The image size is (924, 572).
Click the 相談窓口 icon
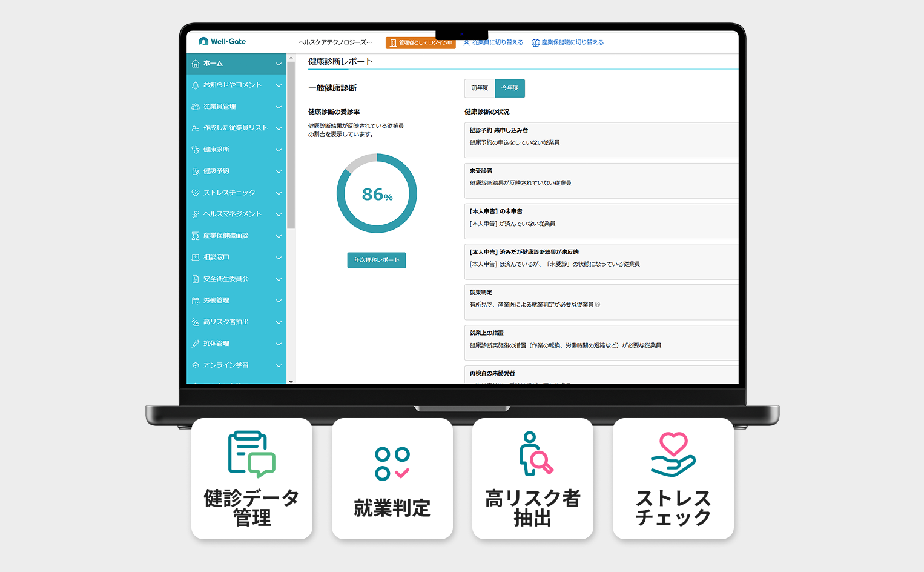click(196, 258)
